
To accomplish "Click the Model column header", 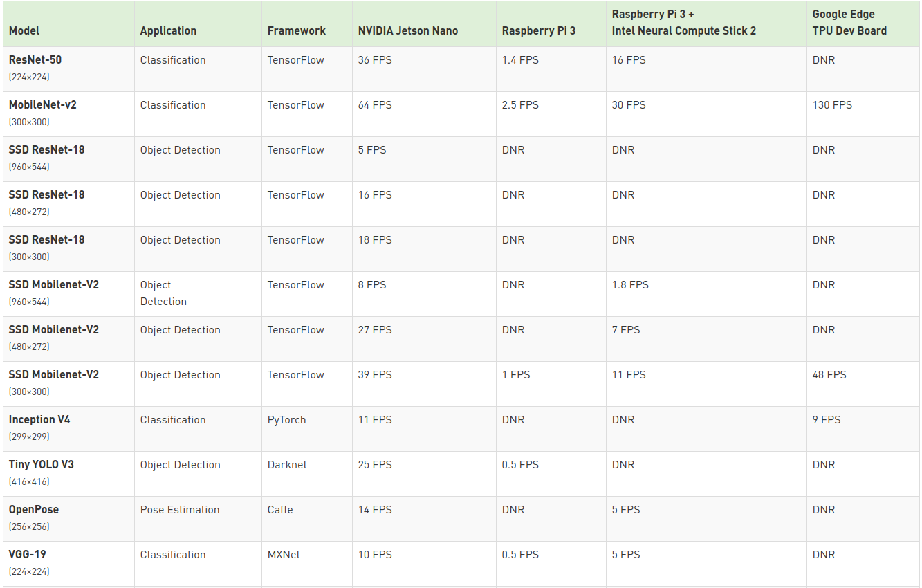I will tap(24, 30).
